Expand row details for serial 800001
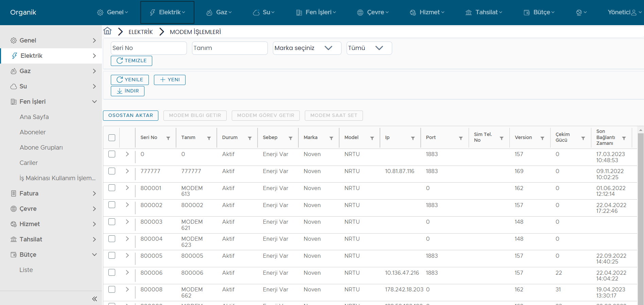 tap(127, 188)
